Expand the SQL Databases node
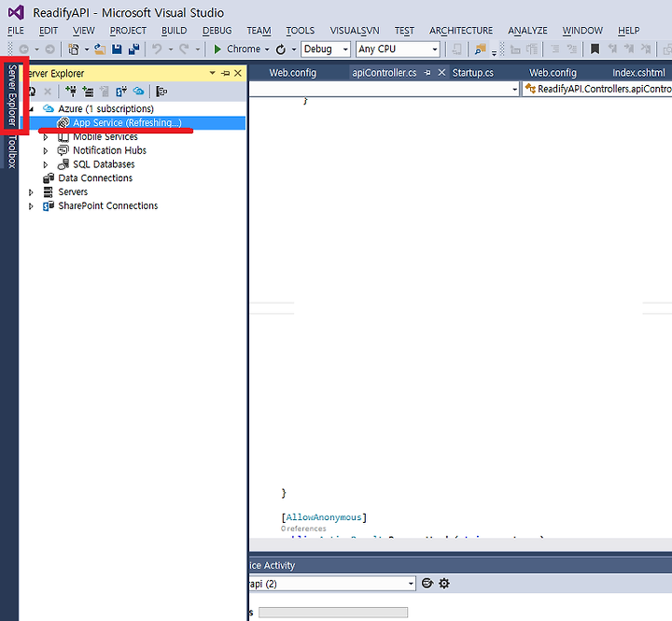This screenshot has width=672, height=621. (x=46, y=164)
